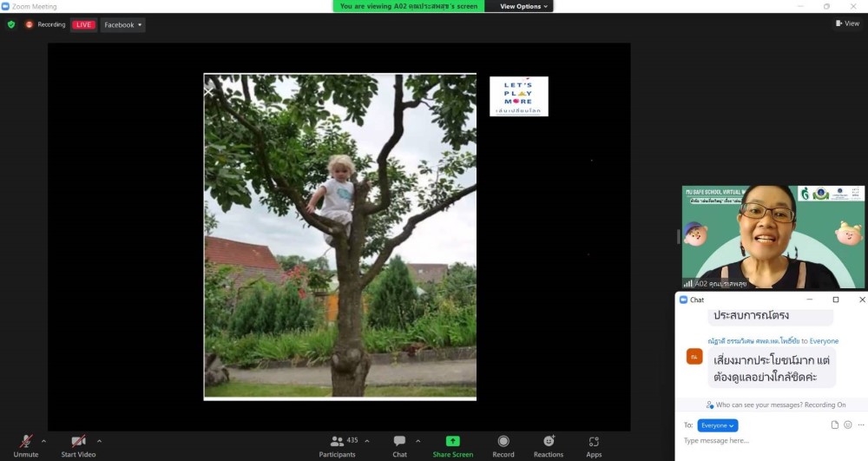The image size is (868, 461).
Task: Open the Everyone recipient dropdown
Action: point(717,425)
